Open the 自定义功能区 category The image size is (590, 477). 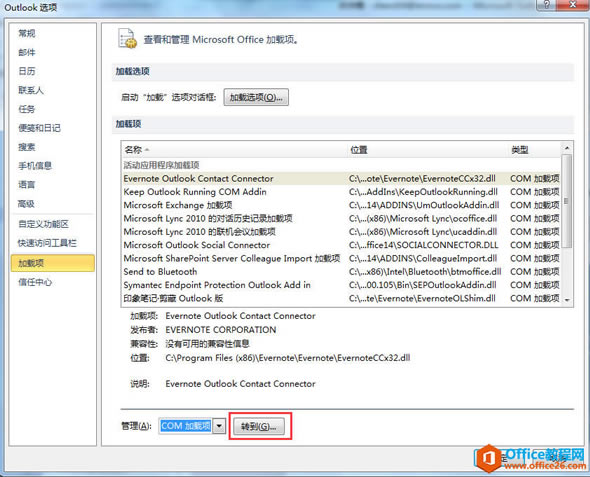[x=43, y=224]
